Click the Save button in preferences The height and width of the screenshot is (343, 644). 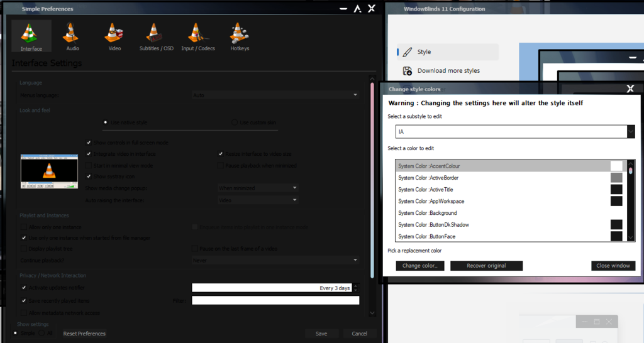point(321,334)
